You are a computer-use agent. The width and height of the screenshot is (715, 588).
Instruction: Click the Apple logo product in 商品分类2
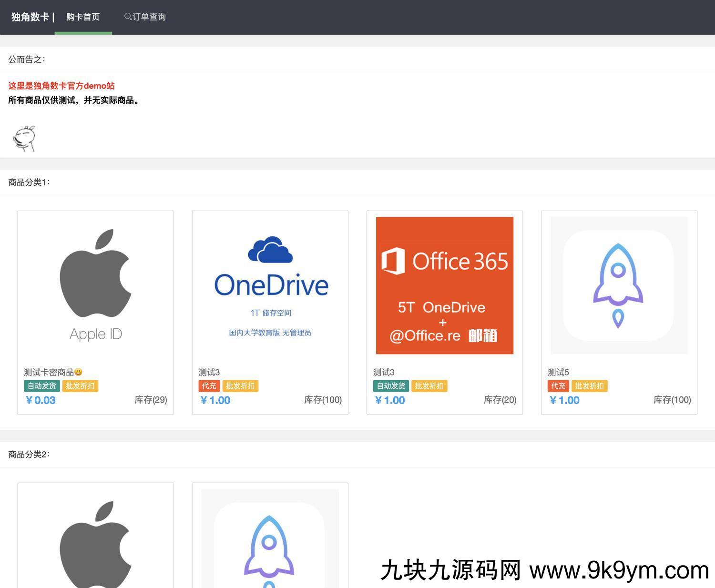95,543
